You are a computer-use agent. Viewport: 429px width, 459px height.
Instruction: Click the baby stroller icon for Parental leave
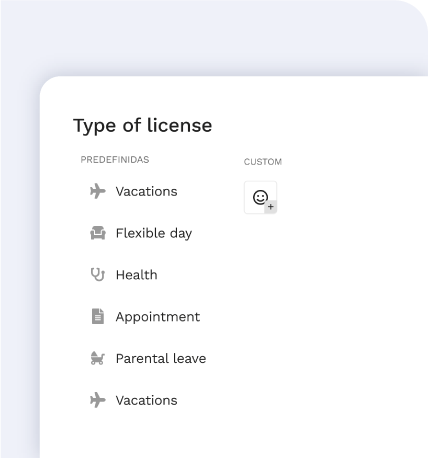pos(98,358)
